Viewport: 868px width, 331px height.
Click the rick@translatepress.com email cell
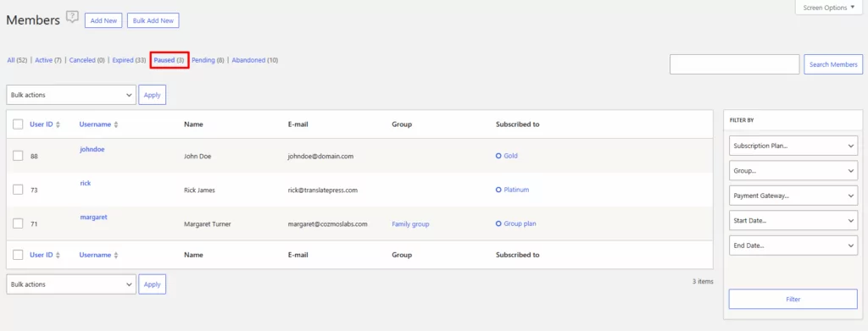pyautogui.click(x=323, y=190)
